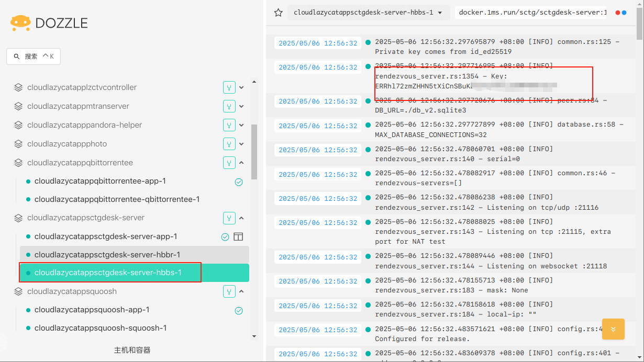Click timestamp of the websocket :21118 line

(318, 257)
